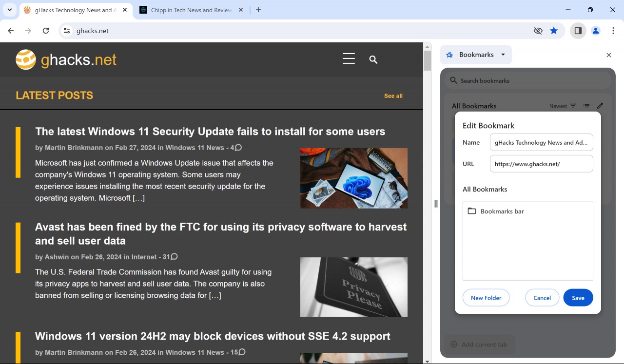Click the bookmark URL input field
The width and height of the screenshot is (624, 364).
point(541,164)
